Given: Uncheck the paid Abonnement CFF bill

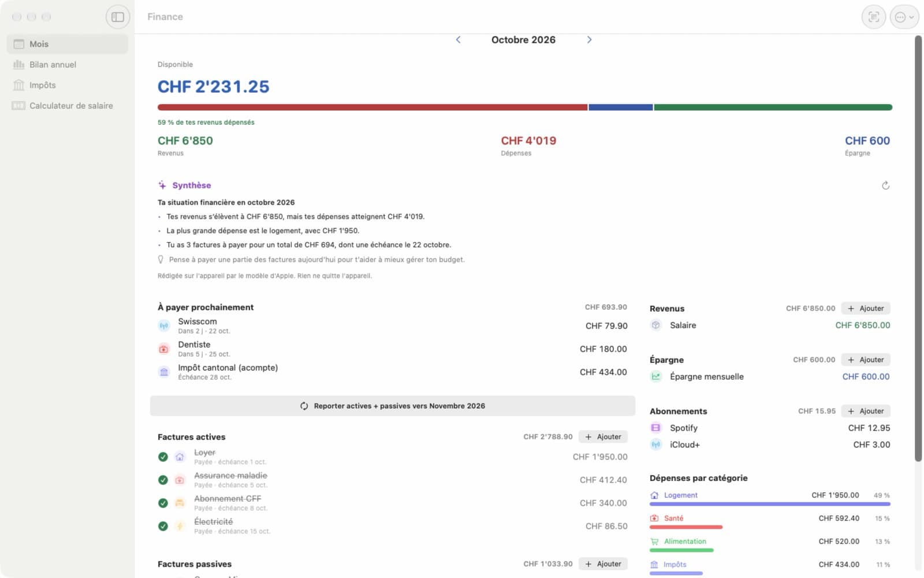Looking at the screenshot, I should [163, 503].
